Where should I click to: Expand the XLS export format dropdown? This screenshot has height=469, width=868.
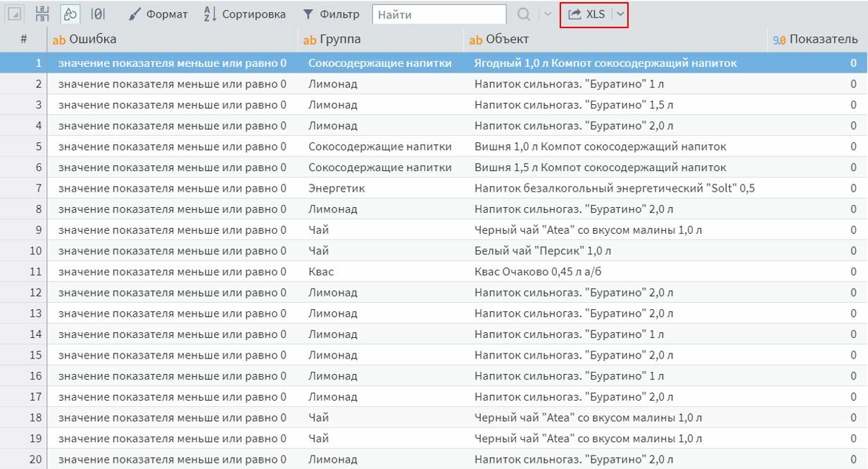(x=619, y=14)
